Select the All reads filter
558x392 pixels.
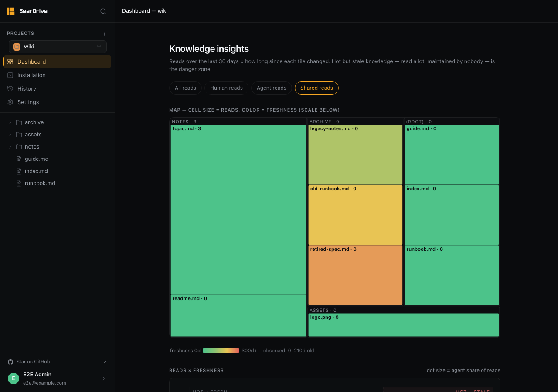(x=185, y=88)
